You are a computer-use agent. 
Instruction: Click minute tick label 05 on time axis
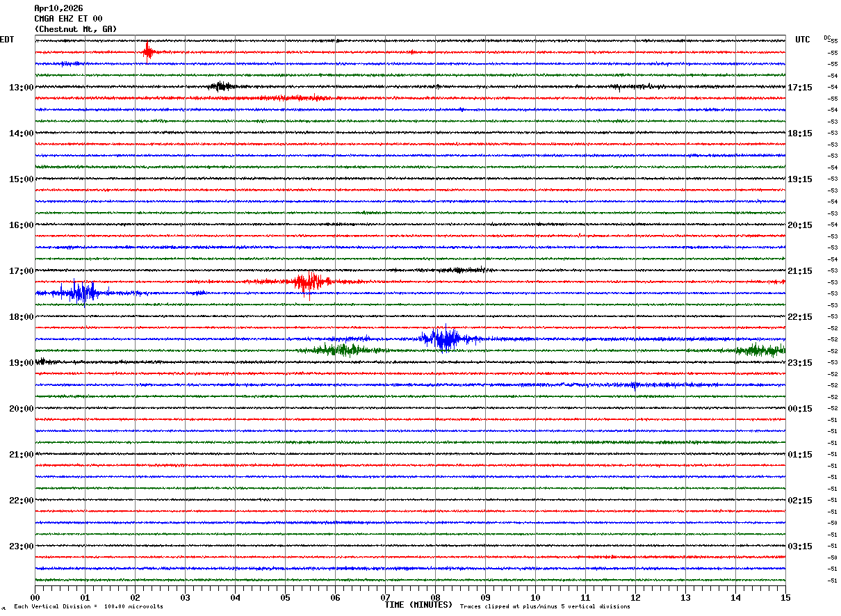tap(285, 598)
